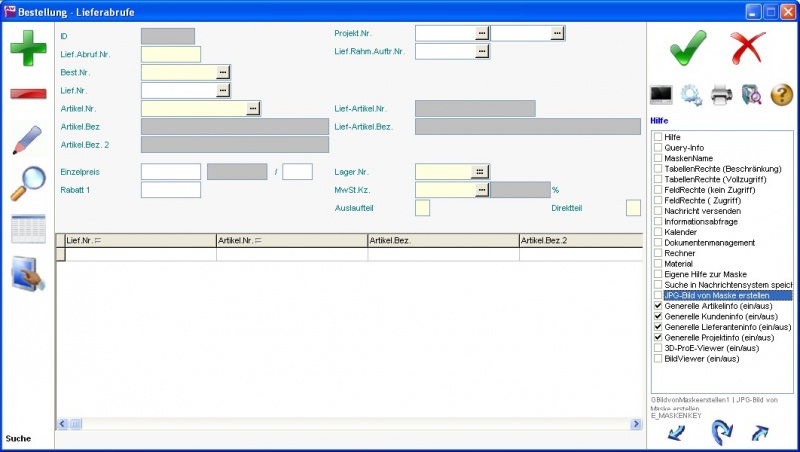Select JPG-Bild von Maske erstellen entry
Screen dimensions: 800x452
pos(727,295)
